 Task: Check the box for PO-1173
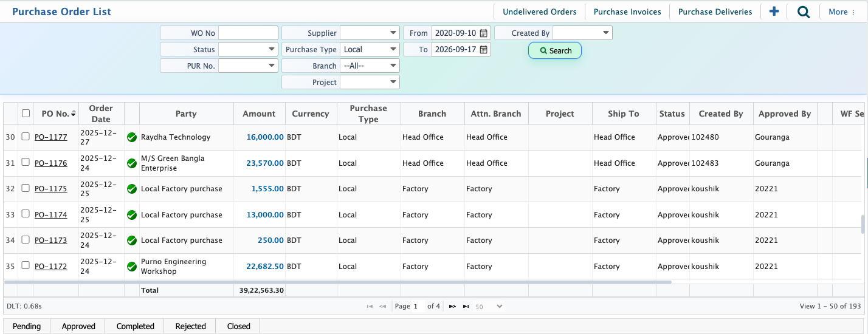26,240
